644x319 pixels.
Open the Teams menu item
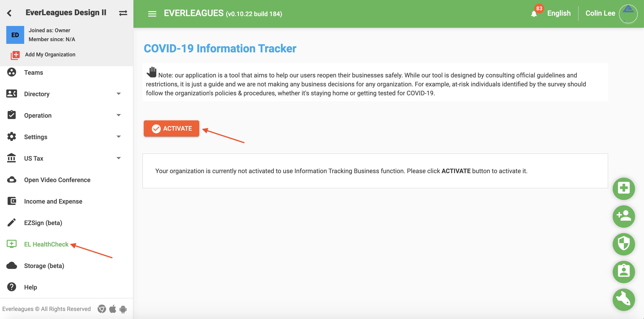[x=34, y=72]
